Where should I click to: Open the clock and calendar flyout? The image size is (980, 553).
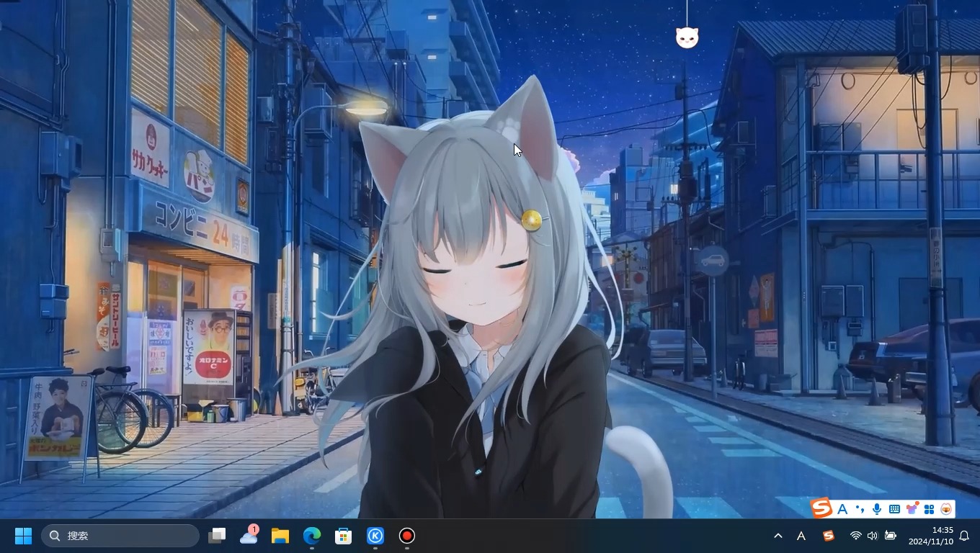click(931, 536)
